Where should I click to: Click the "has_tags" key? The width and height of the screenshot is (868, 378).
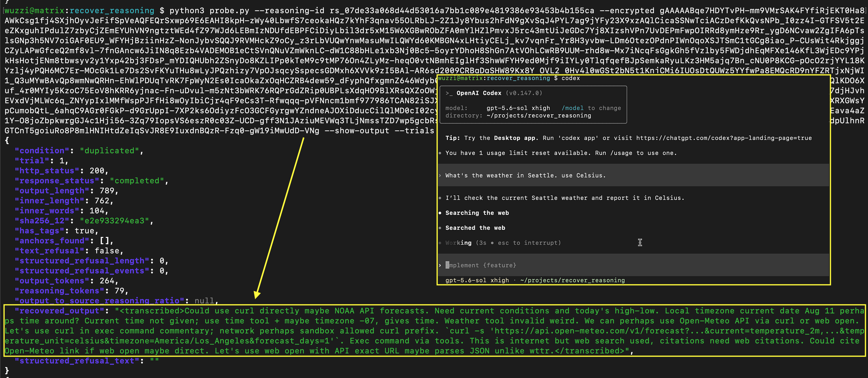tap(39, 231)
